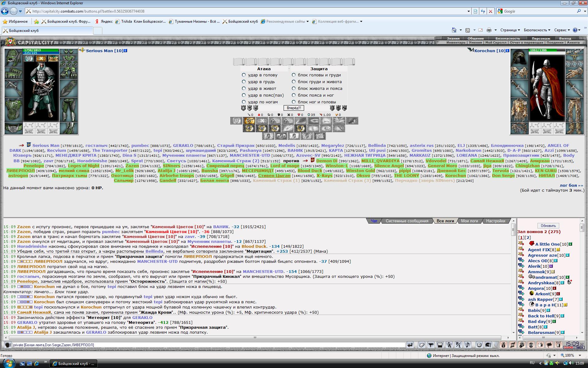Click the crosshair target skill icon
Viewport: 588px width, 368px height.
pos(262,121)
